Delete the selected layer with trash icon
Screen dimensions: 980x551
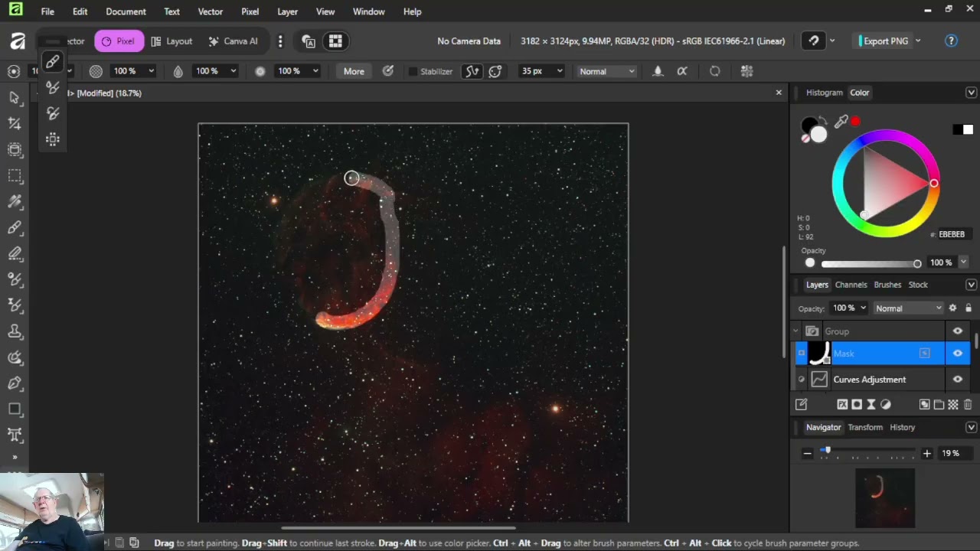(x=968, y=404)
